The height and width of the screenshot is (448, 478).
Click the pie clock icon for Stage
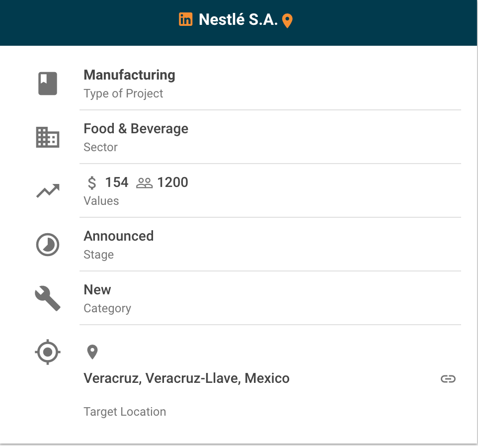pyautogui.click(x=48, y=245)
